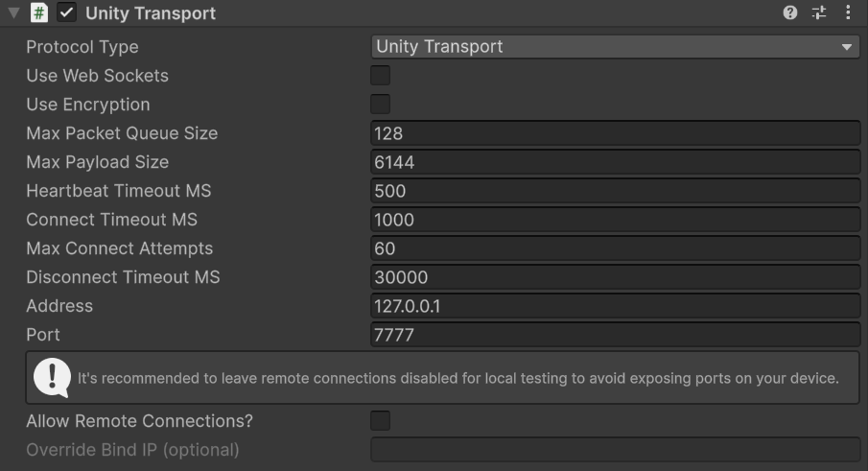Open the three-dot component context menu
Image resolution: width=868 pixels, height=471 pixels.
point(848,13)
